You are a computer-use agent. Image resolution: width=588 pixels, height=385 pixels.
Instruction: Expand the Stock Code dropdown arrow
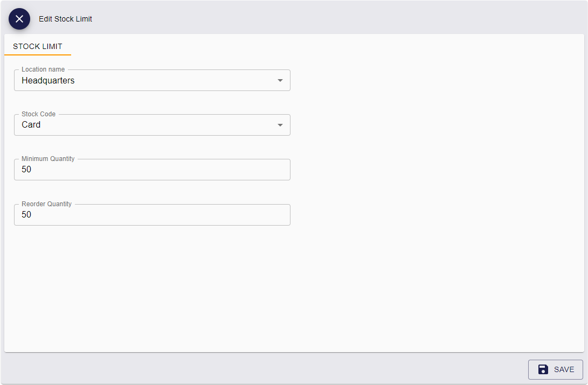point(280,125)
